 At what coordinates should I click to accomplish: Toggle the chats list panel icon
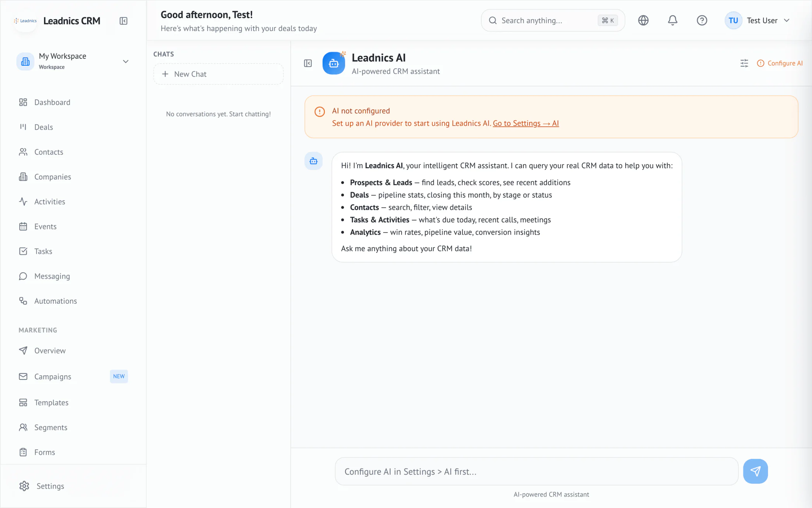308,63
